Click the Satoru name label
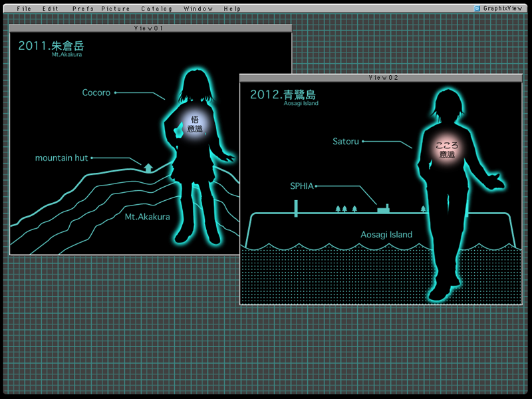The width and height of the screenshot is (532, 399). click(x=346, y=142)
